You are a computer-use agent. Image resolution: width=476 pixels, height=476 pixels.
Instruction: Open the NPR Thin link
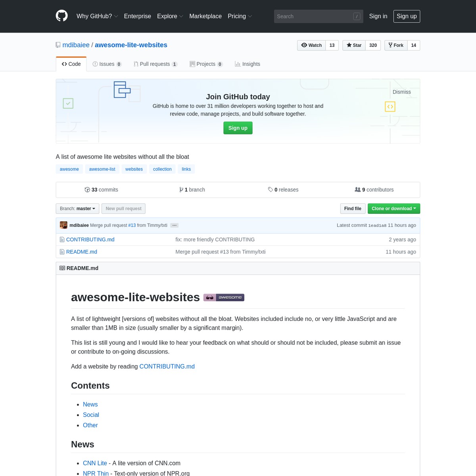96,474
